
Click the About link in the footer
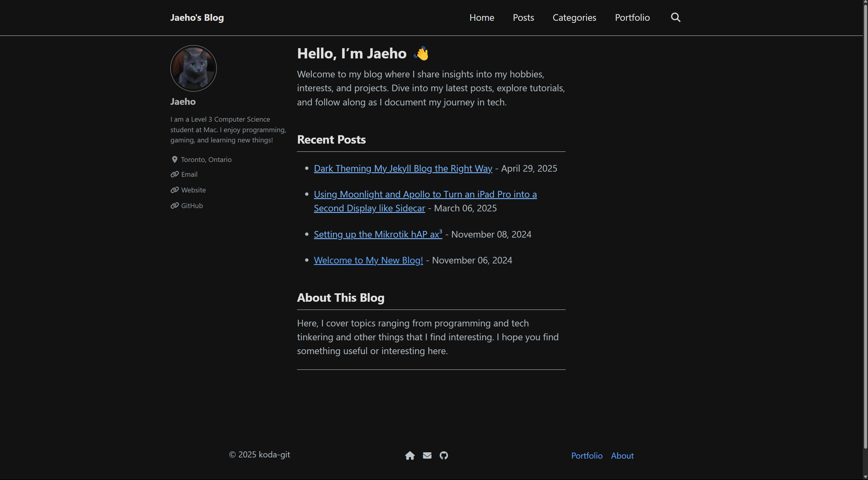click(622, 456)
